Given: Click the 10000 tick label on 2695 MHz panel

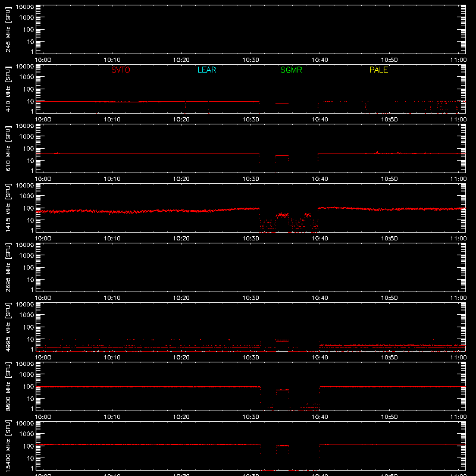Looking at the screenshot, I should (x=25, y=245).
